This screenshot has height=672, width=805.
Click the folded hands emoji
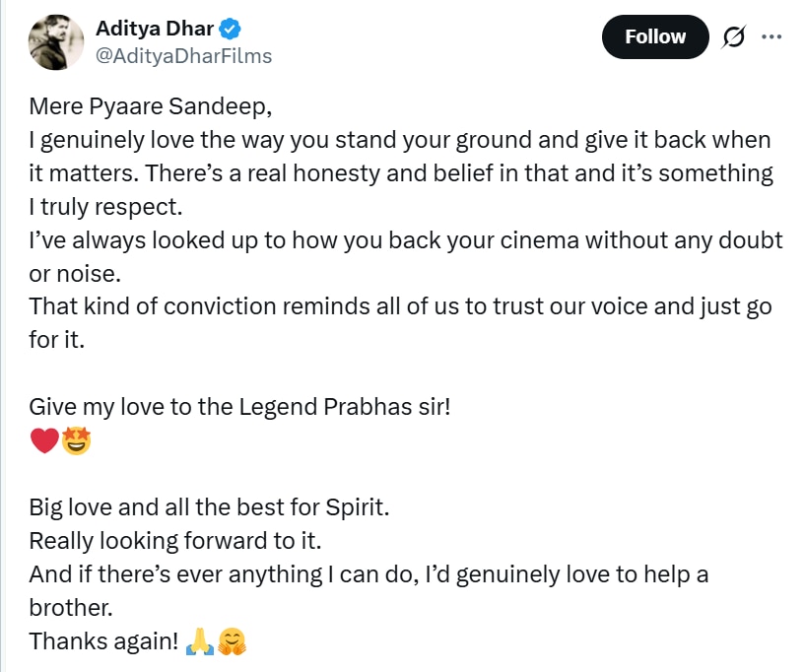(200, 642)
